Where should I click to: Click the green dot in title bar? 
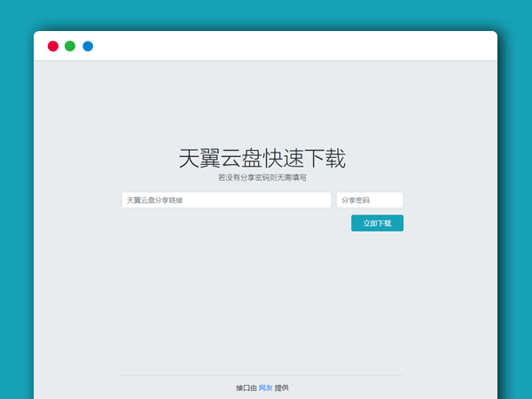tap(70, 46)
